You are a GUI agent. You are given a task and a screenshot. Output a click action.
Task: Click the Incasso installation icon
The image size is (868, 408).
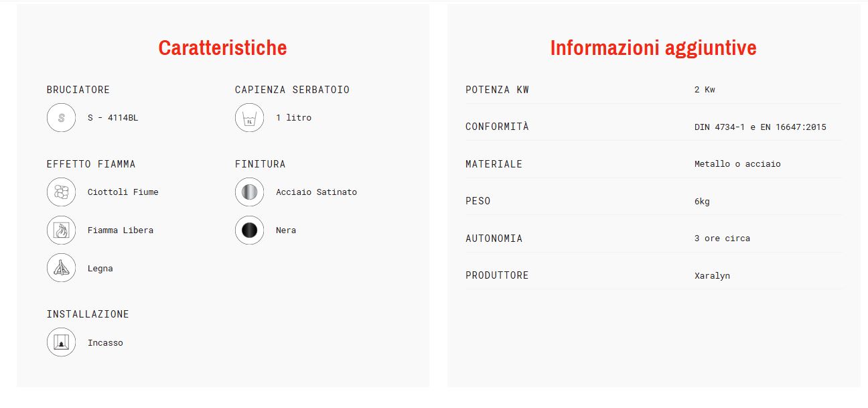click(61, 342)
